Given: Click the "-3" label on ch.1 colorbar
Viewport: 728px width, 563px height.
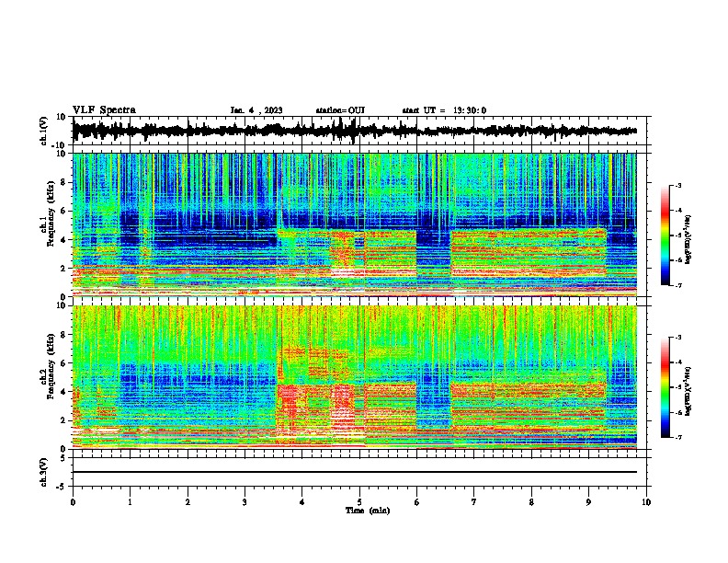Looking at the screenshot, I should point(677,186).
